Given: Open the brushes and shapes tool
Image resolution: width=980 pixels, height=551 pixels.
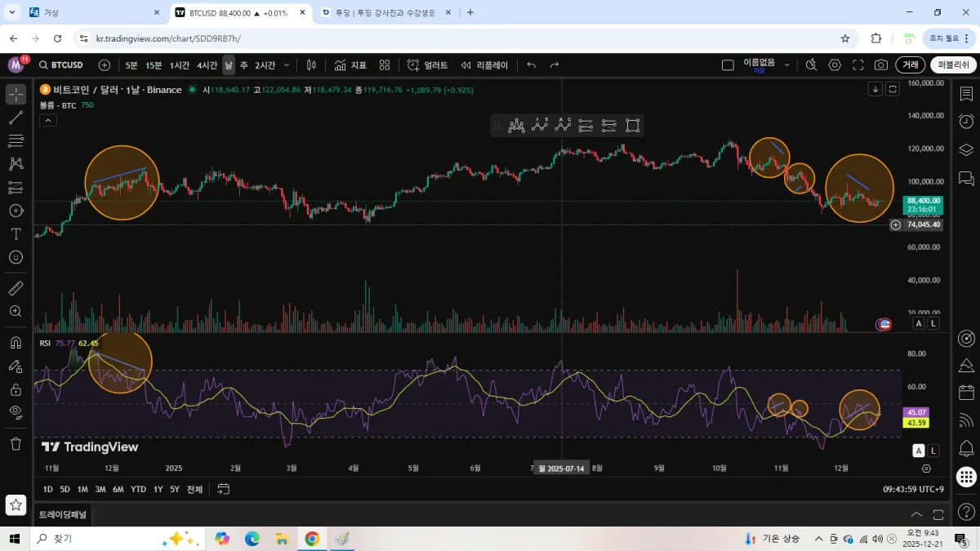Looking at the screenshot, I should (16, 211).
